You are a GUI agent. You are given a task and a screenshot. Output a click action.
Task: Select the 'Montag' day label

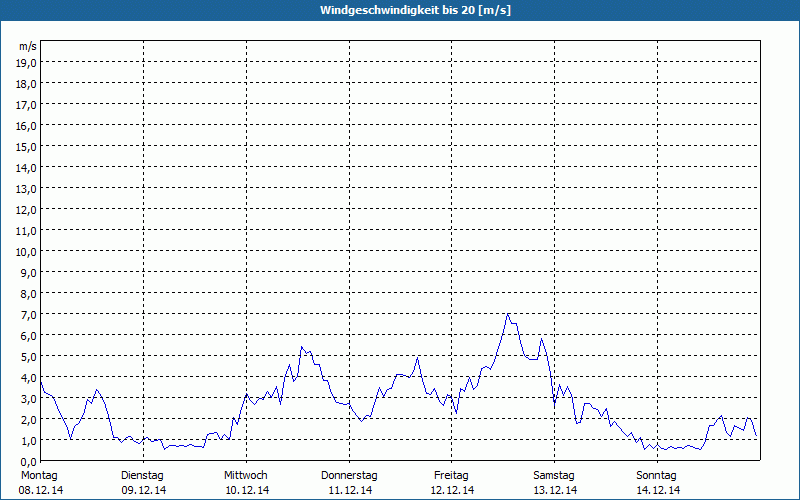coord(39,476)
